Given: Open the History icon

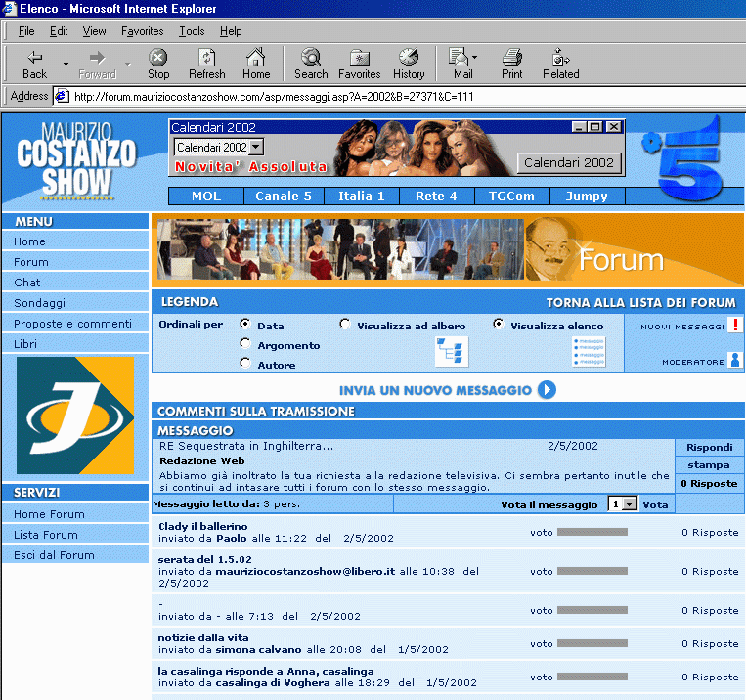Looking at the screenshot, I should pos(409,57).
